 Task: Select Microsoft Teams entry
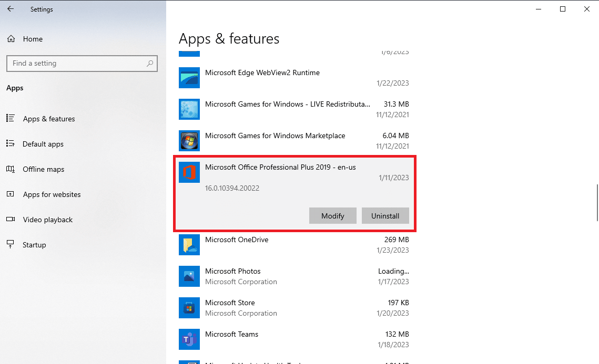(x=294, y=339)
